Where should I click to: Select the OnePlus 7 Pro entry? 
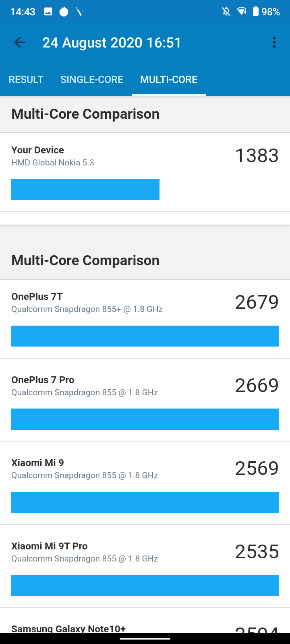(x=145, y=400)
